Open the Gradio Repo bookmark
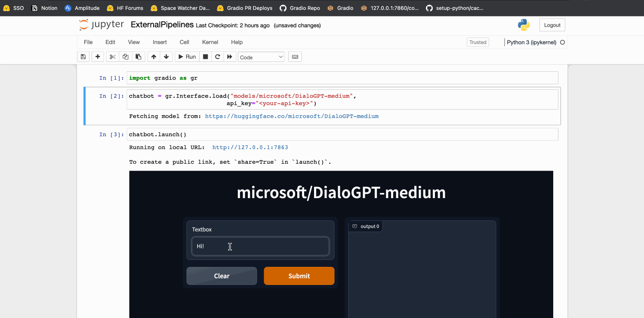The width and height of the screenshot is (644, 318). [x=300, y=8]
